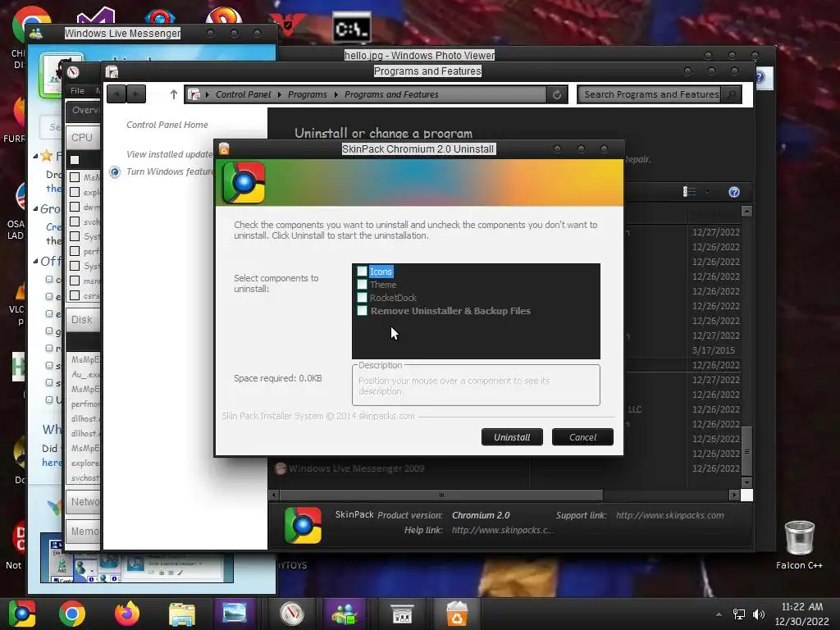Expand the Memory section in Resource Monitor

(x=83, y=531)
